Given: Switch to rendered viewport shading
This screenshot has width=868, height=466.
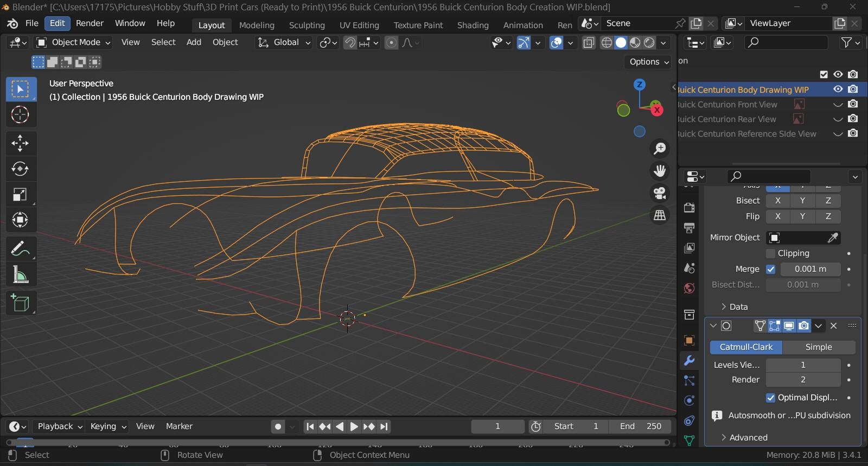Looking at the screenshot, I should (x=649, y=43).
